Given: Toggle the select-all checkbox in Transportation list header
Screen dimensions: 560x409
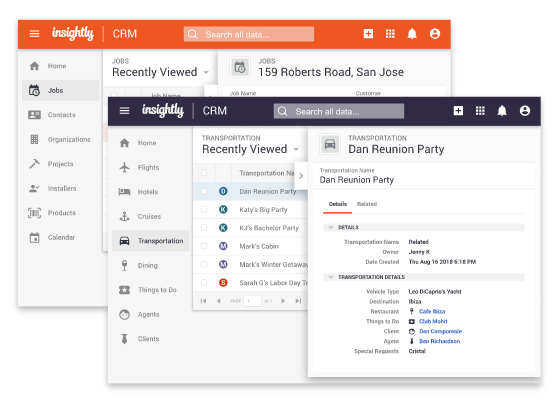Looking at the screenshot, I should pos(204,173).
